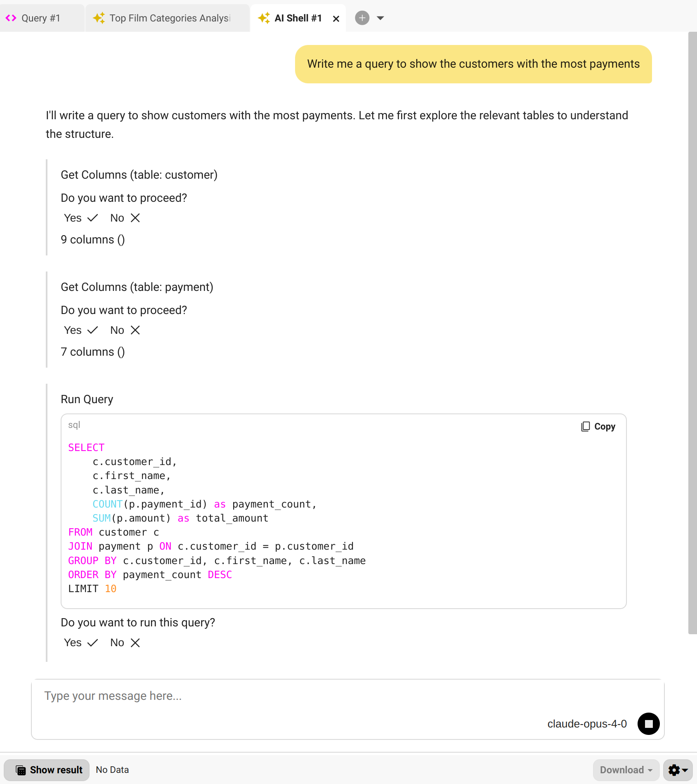This screenshot has width=697, height=784.
Task: Stop generation with the black stop button
Action: pos(648,724)
